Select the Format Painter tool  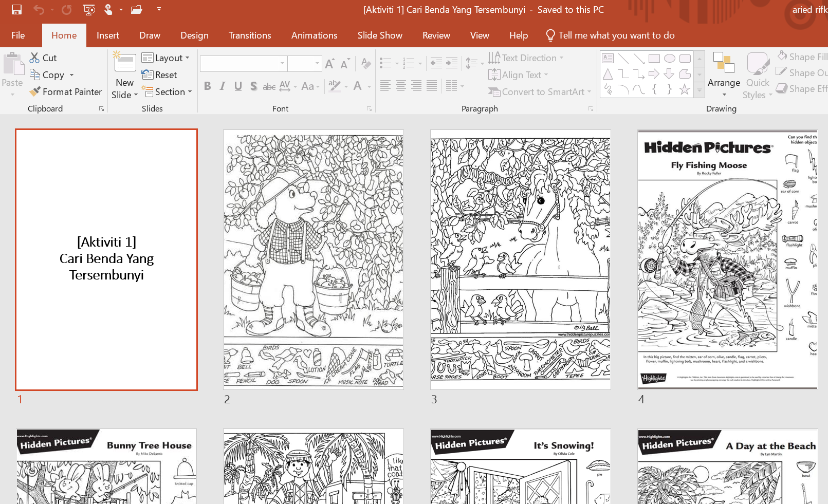point(66,92)
